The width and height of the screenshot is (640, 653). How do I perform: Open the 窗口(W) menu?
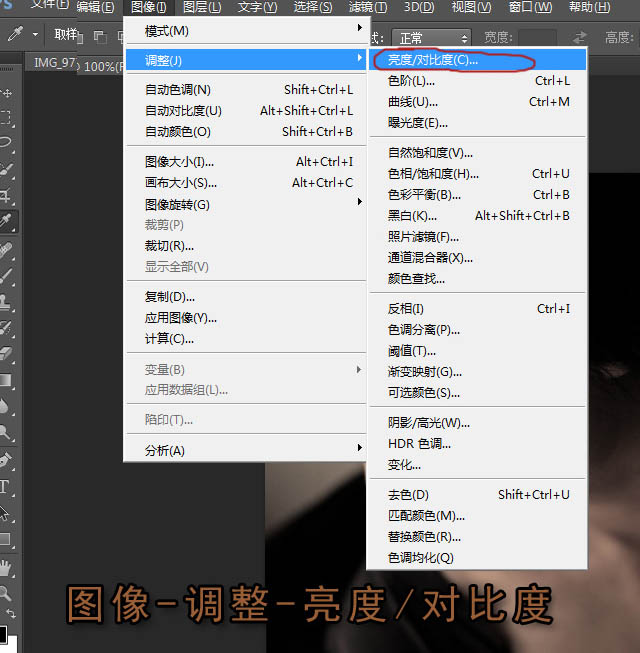coord(530,7)
